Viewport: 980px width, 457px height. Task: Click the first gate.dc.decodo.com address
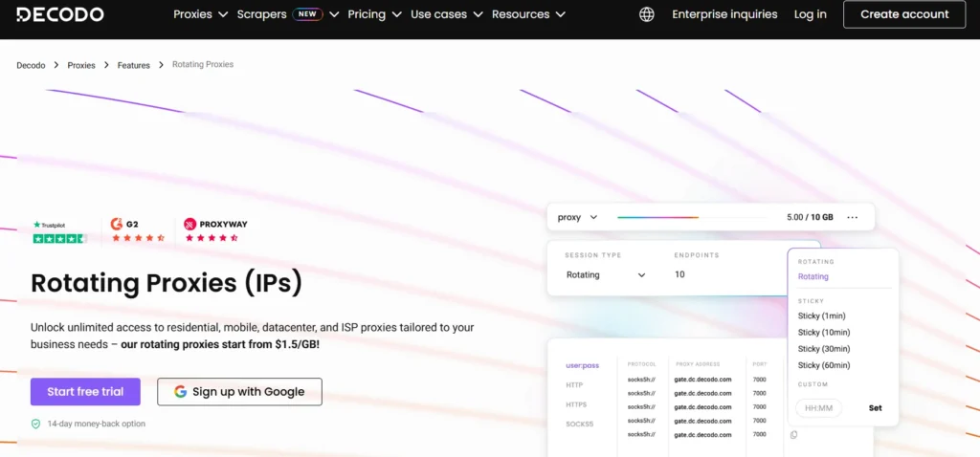(702, 380)
